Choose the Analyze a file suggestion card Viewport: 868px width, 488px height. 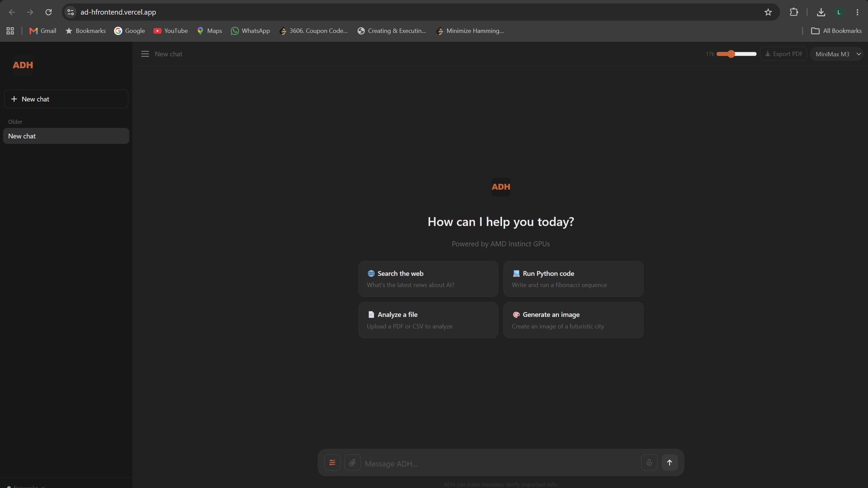pos(428,320)
